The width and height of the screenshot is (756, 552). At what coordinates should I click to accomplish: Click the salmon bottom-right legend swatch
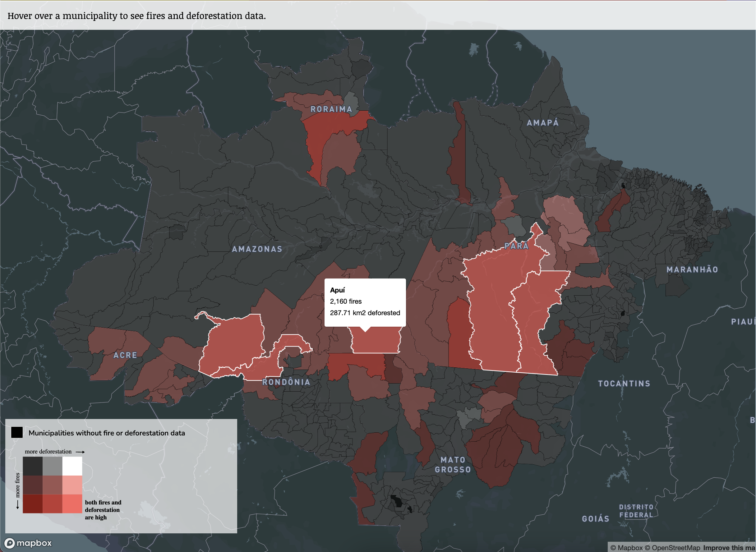[72, 504]
